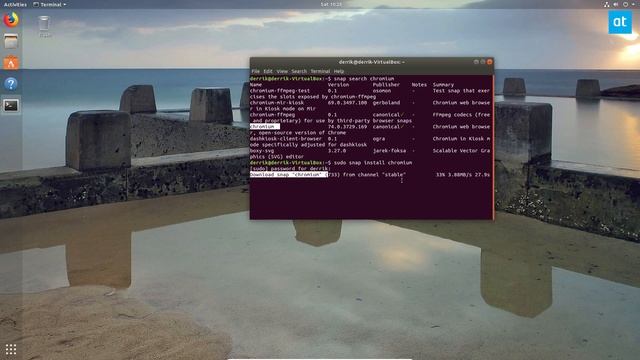640x360 pixels.
Task: Open the Help dock icon
Action: tap(11, 84)
